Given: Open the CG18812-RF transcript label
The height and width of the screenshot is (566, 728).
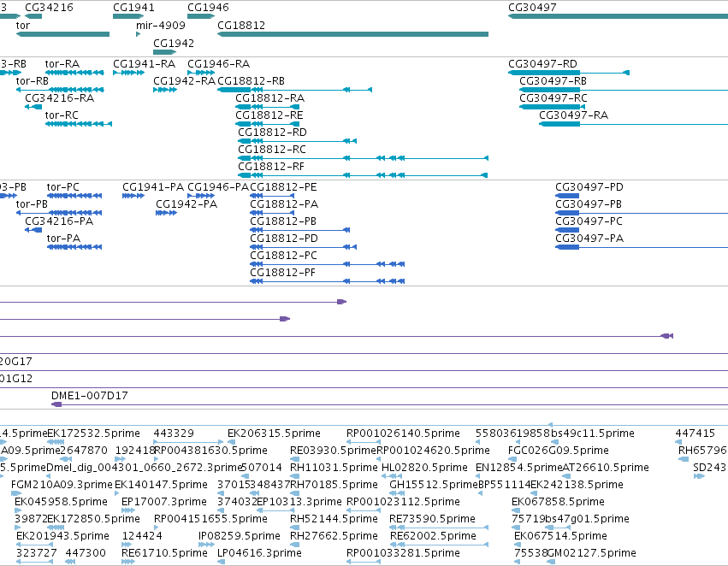Looking at the screenshot, I should click(271, 167).
